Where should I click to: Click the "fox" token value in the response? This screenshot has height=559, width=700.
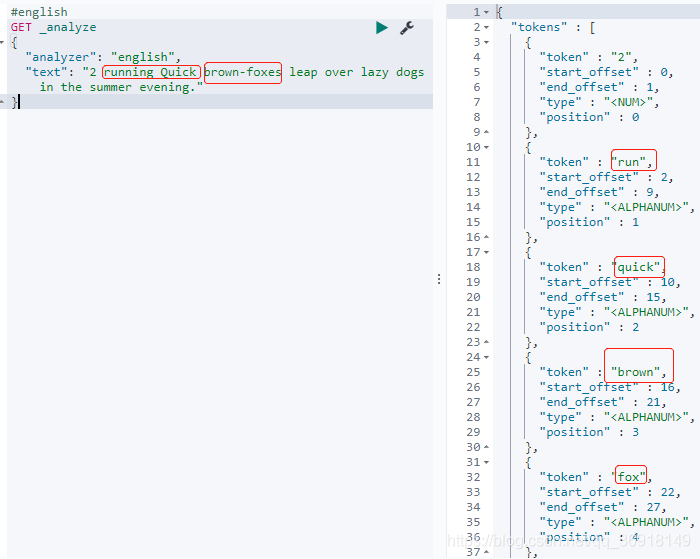tap(630, 477)
